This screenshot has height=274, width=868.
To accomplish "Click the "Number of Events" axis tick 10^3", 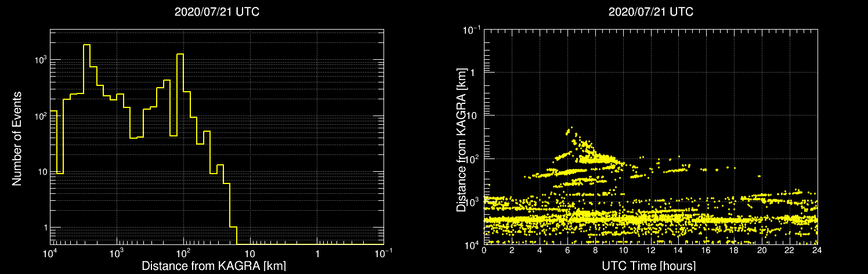I will [x=39, y=60].
